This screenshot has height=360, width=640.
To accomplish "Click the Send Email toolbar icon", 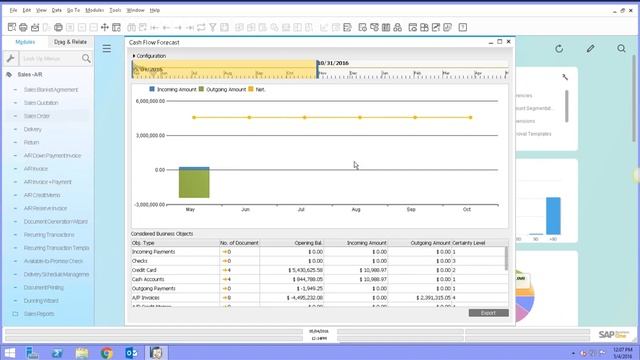I will [x=35, y=27].
